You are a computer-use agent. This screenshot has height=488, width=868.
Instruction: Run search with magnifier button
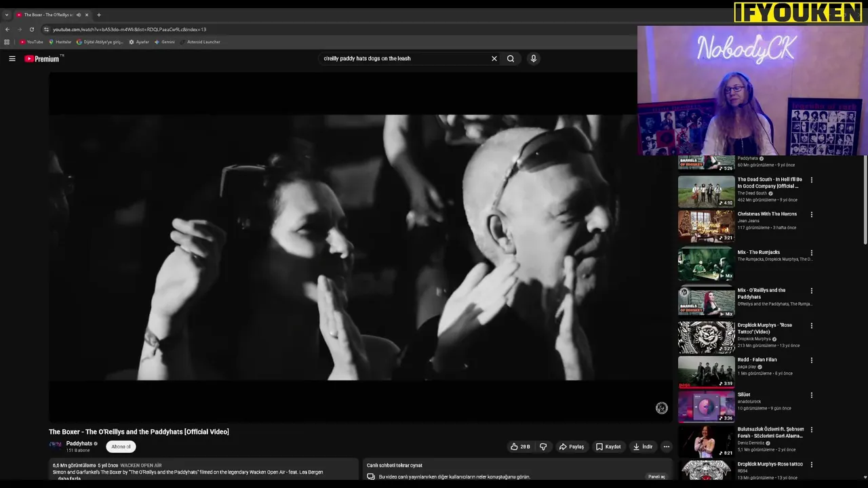pyautogui.click(x=511, y=59)
